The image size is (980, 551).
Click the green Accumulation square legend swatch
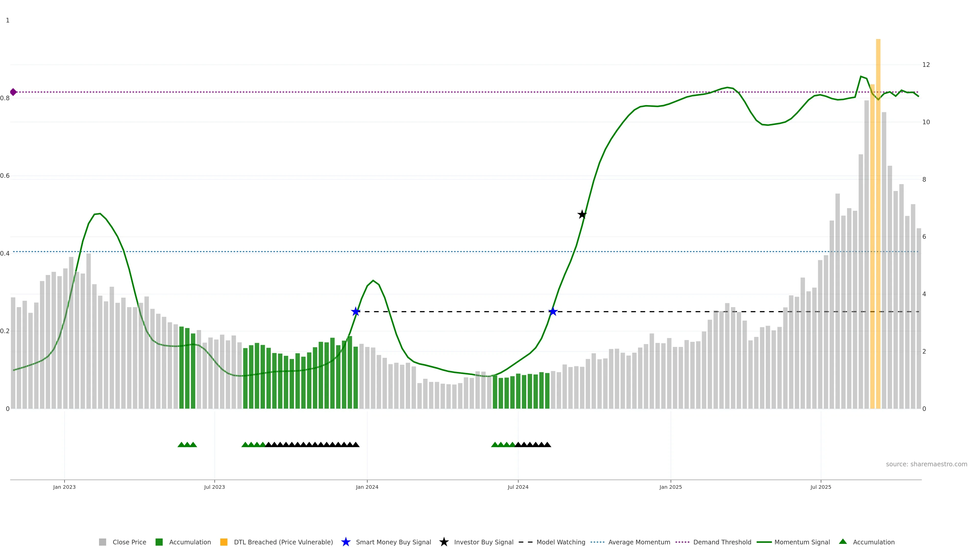coord(159,542)
